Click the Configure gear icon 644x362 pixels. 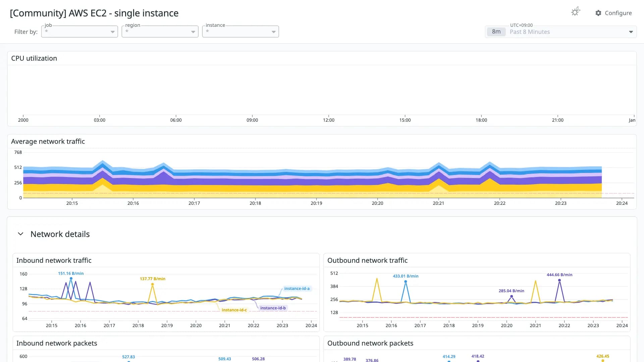pos(598,13)
